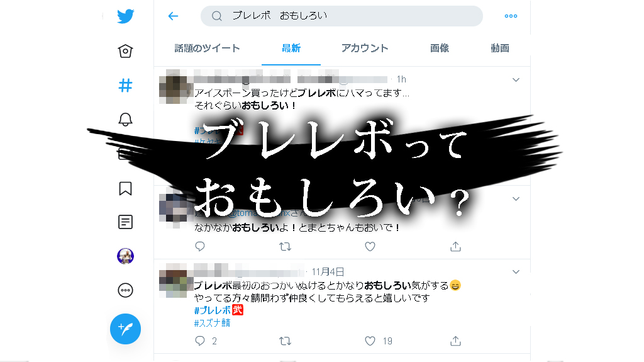Screen dimensions: 644x362
Task: Click the Twitter bird logo
Action: [125, 16]
